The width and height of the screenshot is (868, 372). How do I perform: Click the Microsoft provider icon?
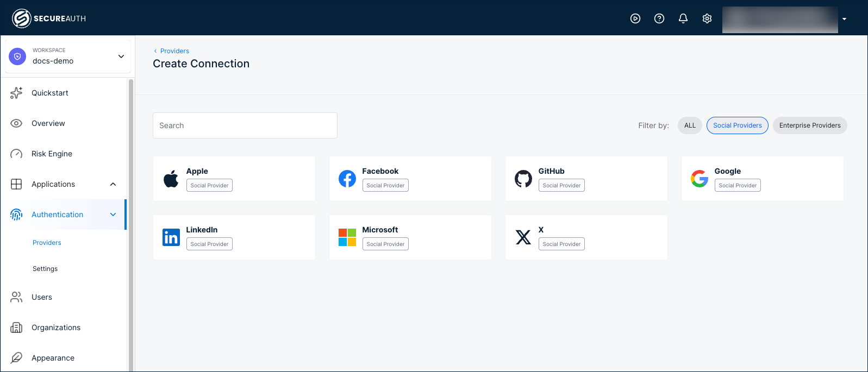[347, 237]
